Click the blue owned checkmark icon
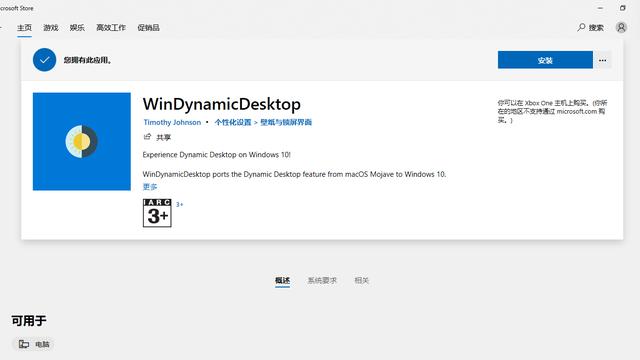 pyautogui.click(x=44, y=60)
